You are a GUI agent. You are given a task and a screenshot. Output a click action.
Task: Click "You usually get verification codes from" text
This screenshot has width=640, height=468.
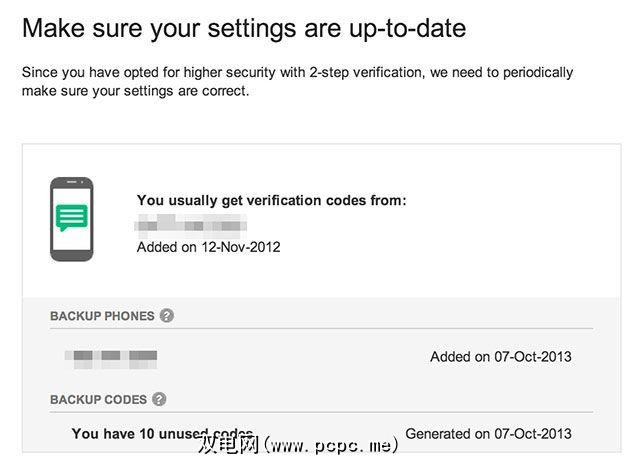[271, 201]
